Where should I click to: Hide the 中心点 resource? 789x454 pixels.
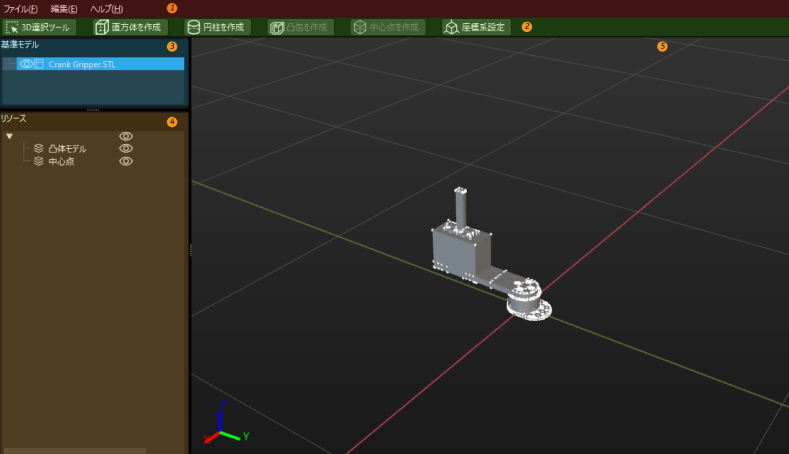coord(126,161)
